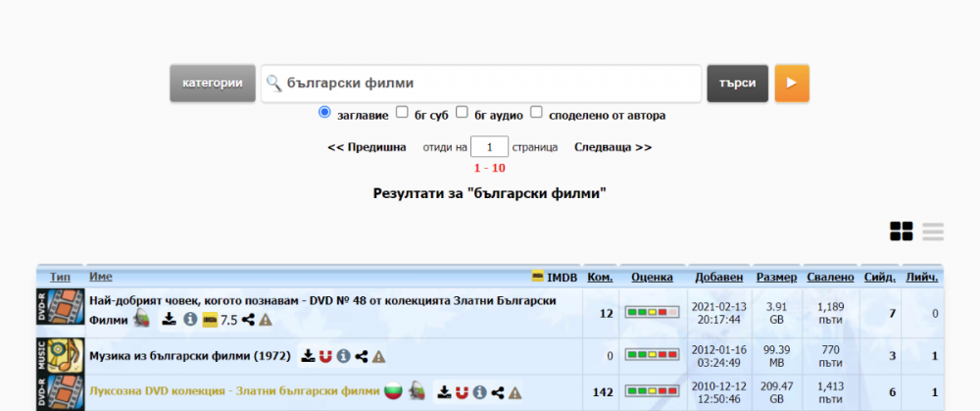Switch to grid view layout

[x=901, y=231]
